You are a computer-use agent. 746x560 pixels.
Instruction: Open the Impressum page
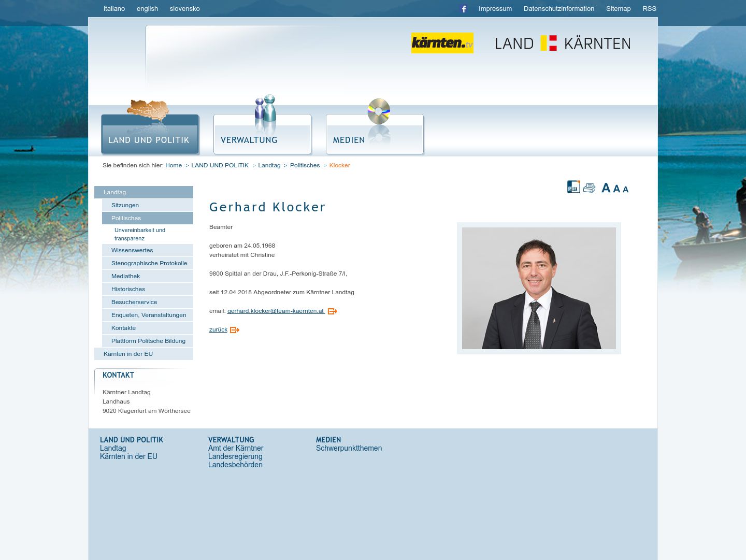(x=495, y=9)
